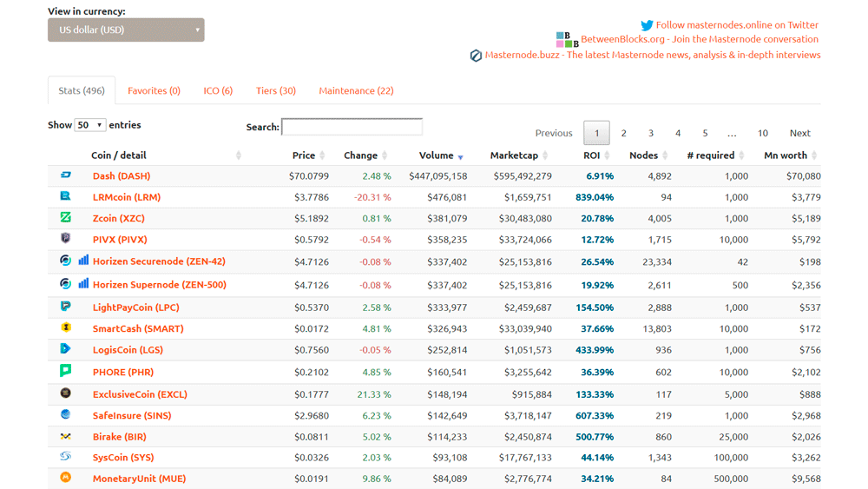868x489 pixels.
Task: Click inside the Search input field
Action: click(x=352, y=127)
